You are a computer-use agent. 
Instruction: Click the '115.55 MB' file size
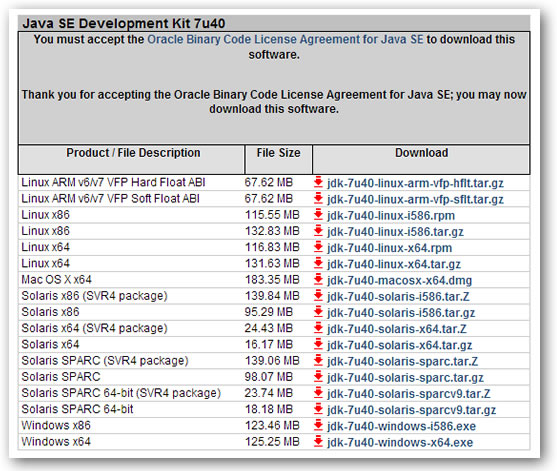click(272, 215)
